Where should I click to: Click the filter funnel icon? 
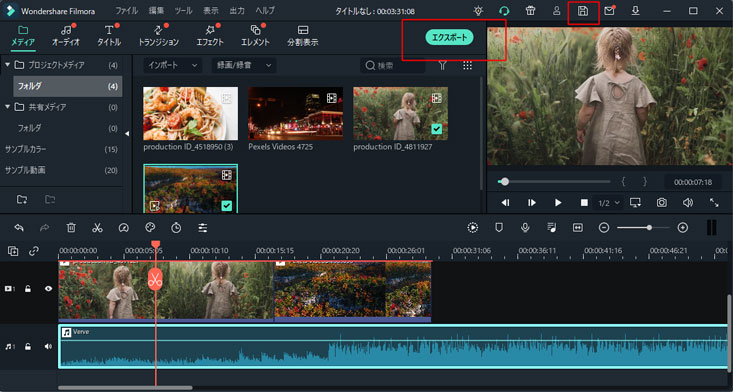pyautogui.click(x=442, y=65)
